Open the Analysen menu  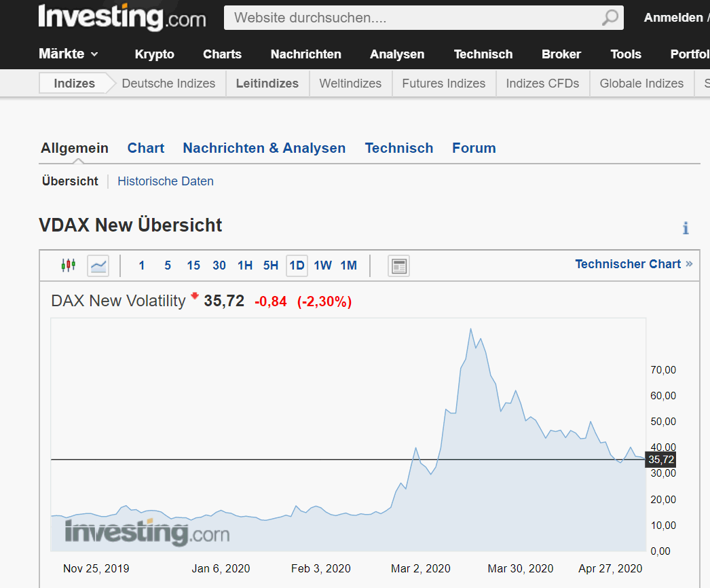397,54
